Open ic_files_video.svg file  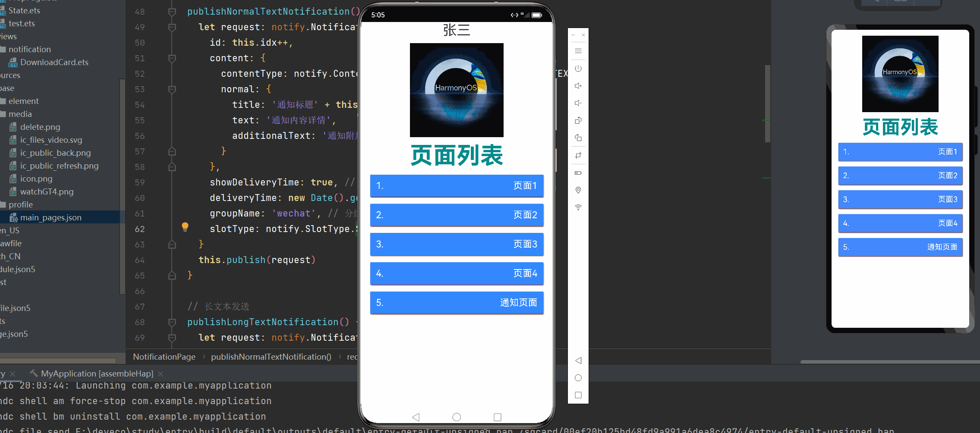[51, 140]
